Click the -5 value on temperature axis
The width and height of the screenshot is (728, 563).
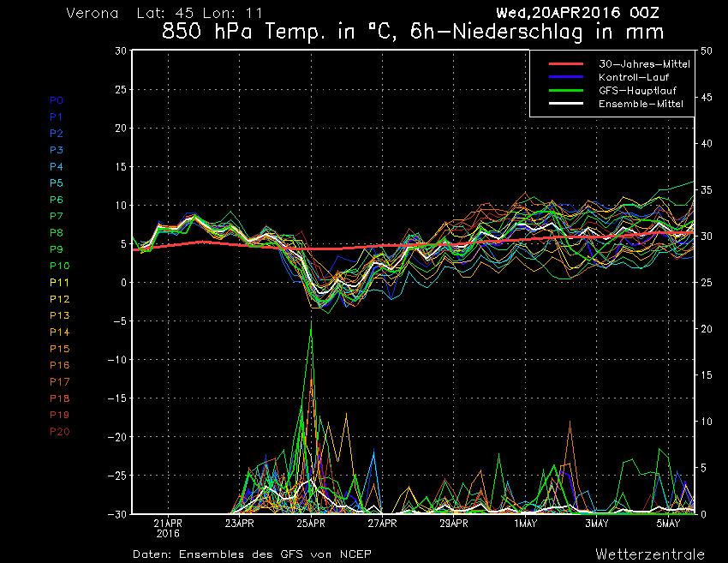(x=119, y=321)
